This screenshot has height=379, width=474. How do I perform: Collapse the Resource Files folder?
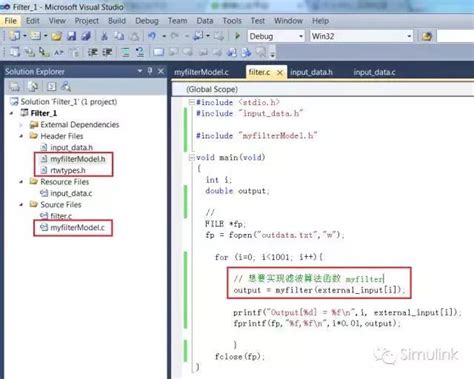(21, 182)
